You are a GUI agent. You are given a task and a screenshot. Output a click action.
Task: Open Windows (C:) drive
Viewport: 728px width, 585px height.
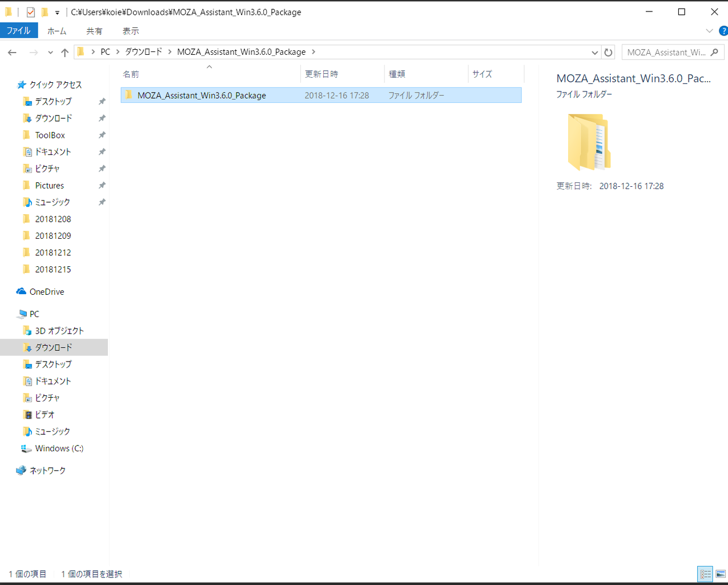point(59,448)
